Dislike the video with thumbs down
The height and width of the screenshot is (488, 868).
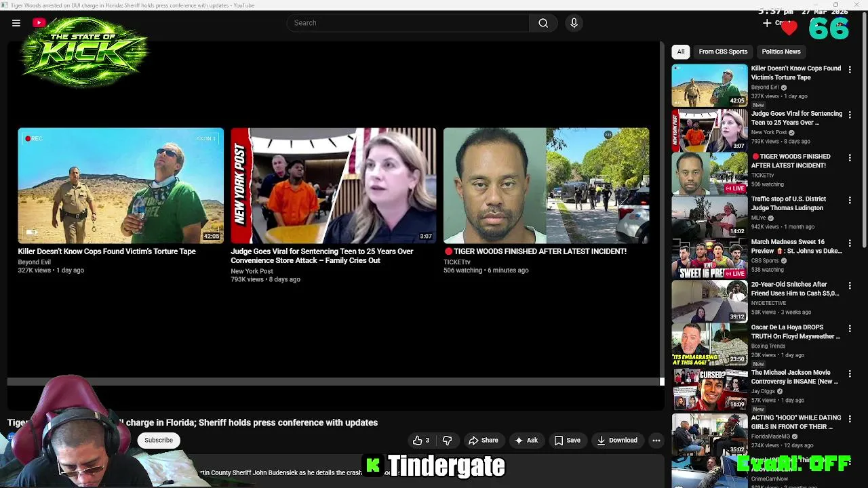(447, 441)
